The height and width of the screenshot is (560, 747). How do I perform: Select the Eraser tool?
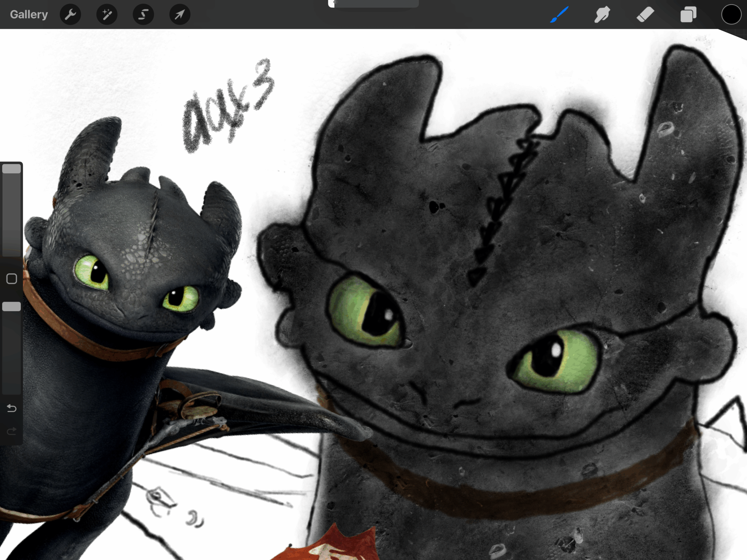point(645,15)
